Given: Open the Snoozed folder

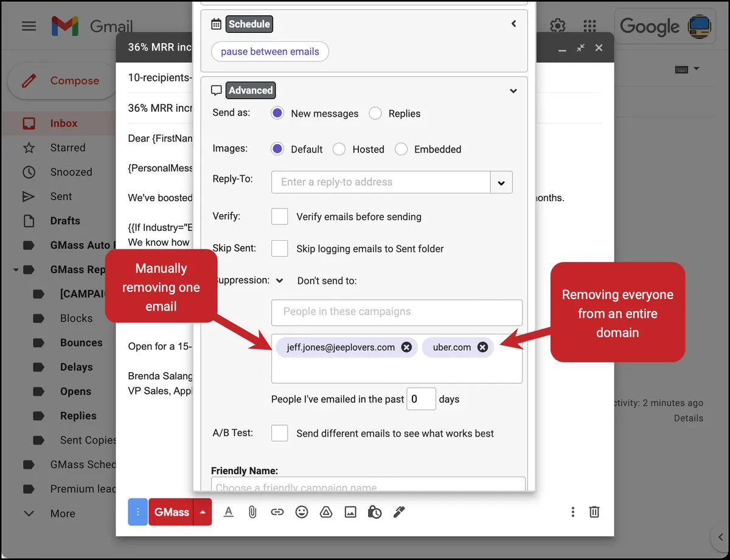Looking at the screenshot, I should click(71, 172).
